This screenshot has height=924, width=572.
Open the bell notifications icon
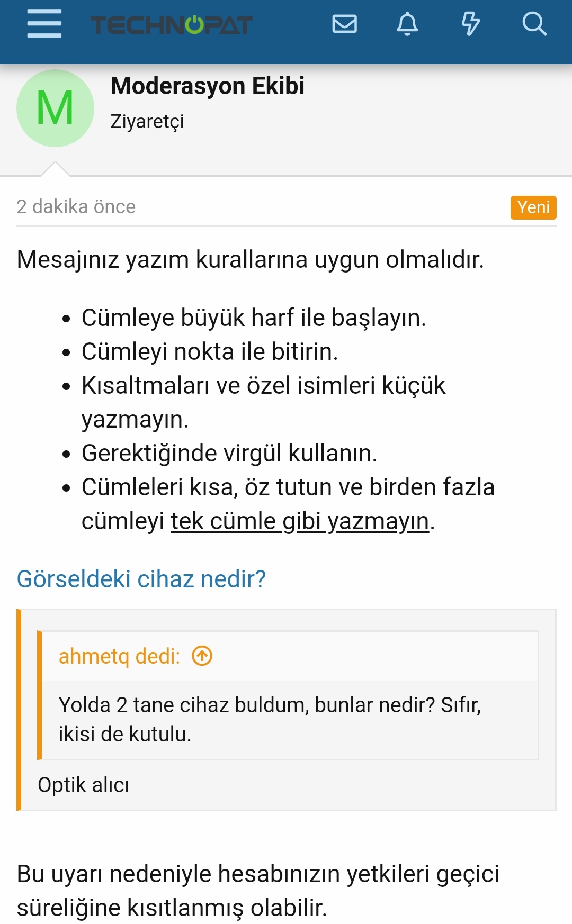[407, 24]
